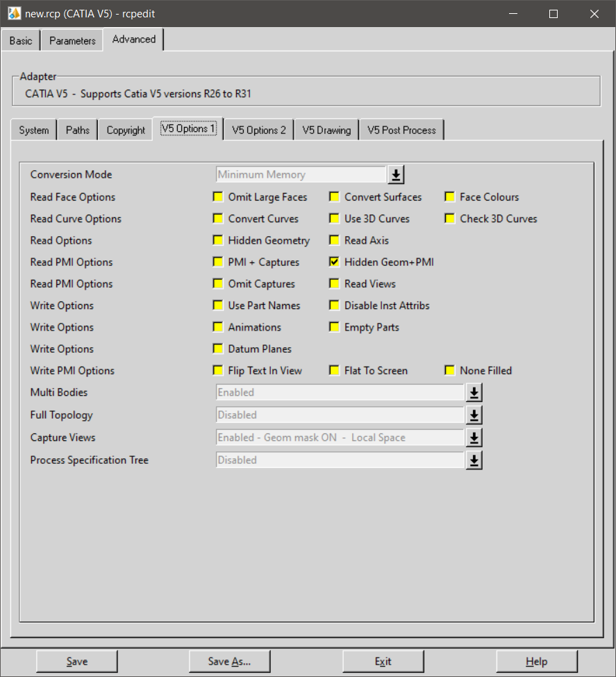Image resolution: width=616 pixels, height=677 pixels.
Task: Click the 'Process Specification Tree' label
Action: [90, 460]
